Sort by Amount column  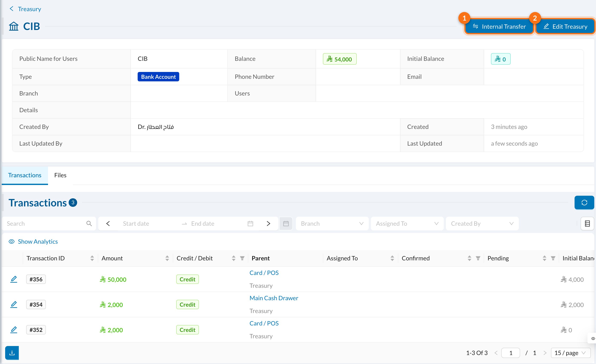tap(167, 258)
